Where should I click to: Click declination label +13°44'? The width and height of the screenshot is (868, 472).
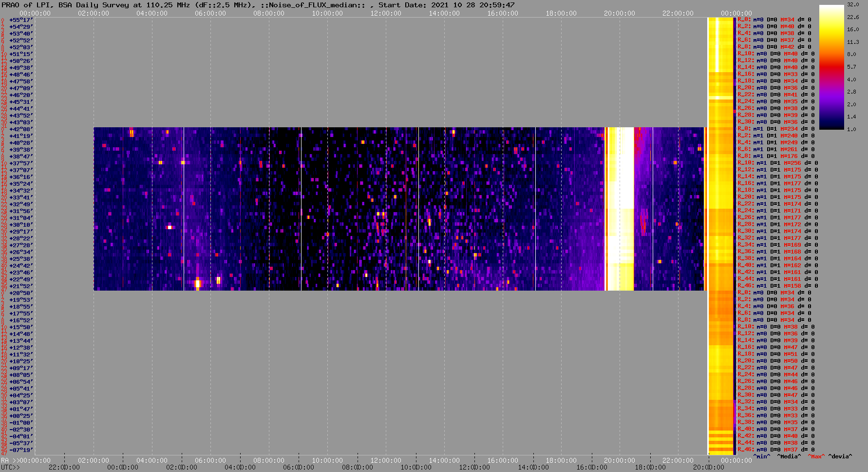click(x=21, y=341)
